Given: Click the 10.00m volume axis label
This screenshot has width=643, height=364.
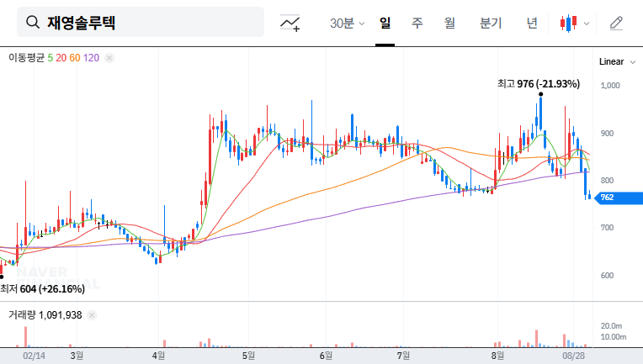Looking at the screenshot, I should [x=613, y=337].
